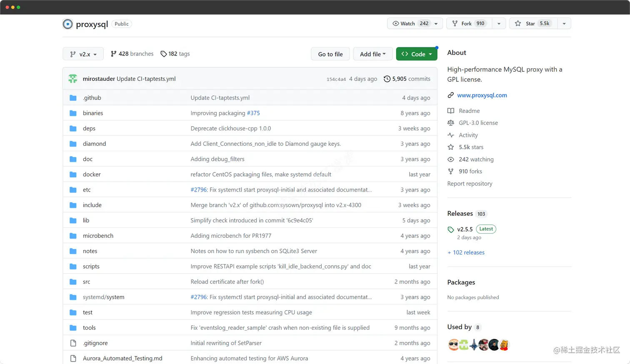Open the test folder
Screen dimensions: 630x364
tap(87, 312)
